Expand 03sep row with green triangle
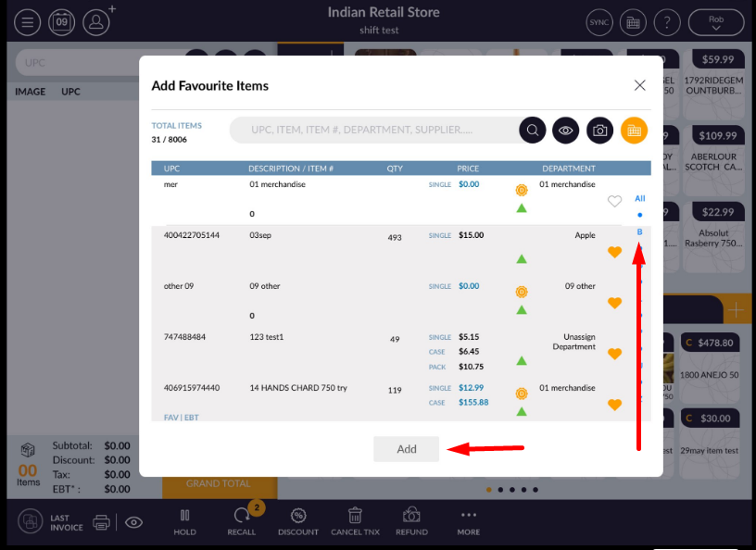This screenshot has height=550, width=756. (522, 258)
